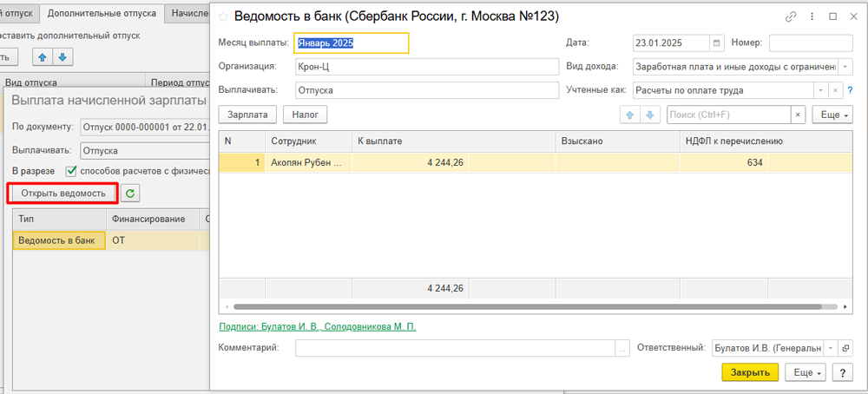Click the Открыть ведомость button

click(x=63, y=194)
